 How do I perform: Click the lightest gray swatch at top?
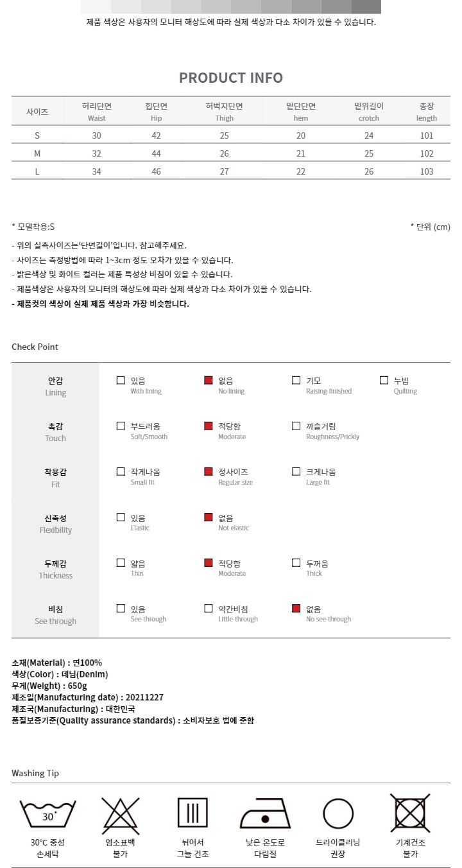(96, 6)
